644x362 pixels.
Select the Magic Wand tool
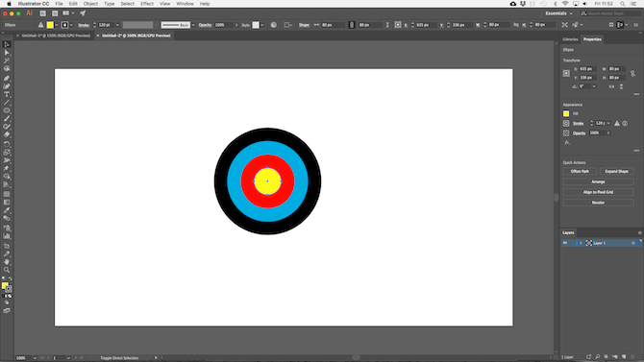click(7, 60)
